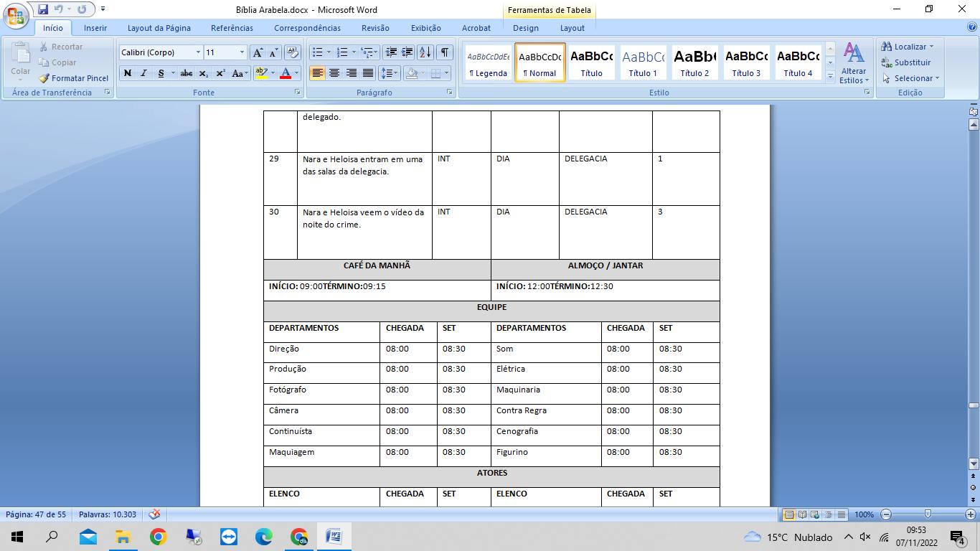Apply the Legenda style
The height and width of the screenshot is (551, 980).
click(x=488, y=62)
